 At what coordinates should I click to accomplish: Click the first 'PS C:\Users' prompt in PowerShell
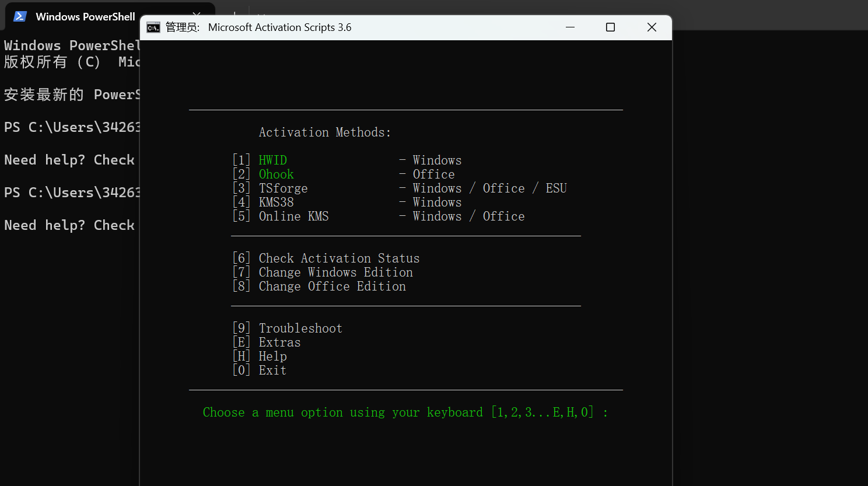pyautogui.click(x=72, y=127)
